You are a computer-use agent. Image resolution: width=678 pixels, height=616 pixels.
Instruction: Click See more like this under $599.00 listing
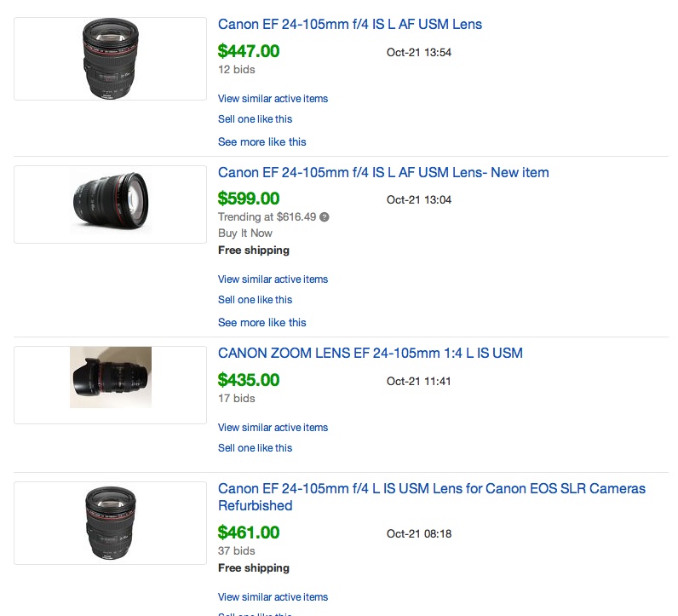(x=262, y=323)
